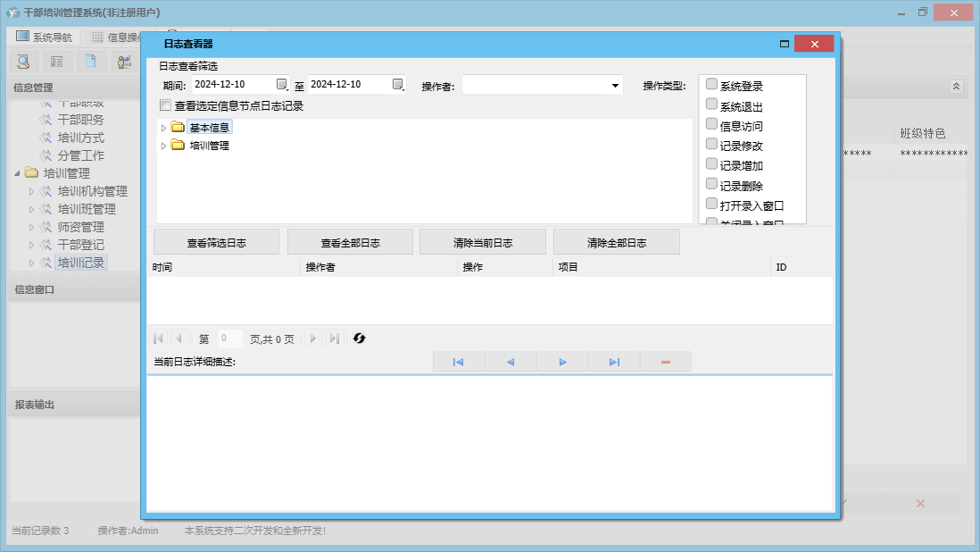Click the 项目 column header
Image resolution: width=980 pixels, height=552 pixels.
click(662, 267)
